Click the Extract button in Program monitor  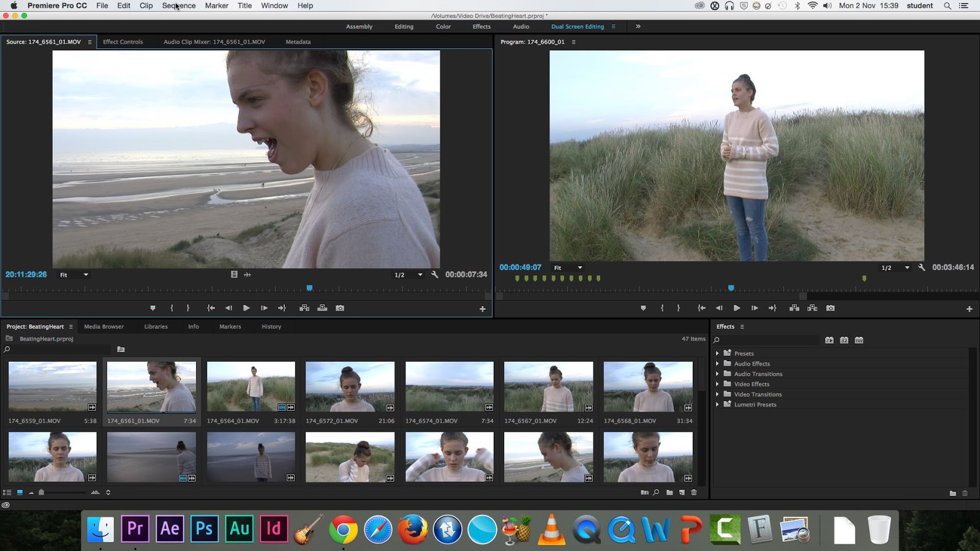point(812,308)
